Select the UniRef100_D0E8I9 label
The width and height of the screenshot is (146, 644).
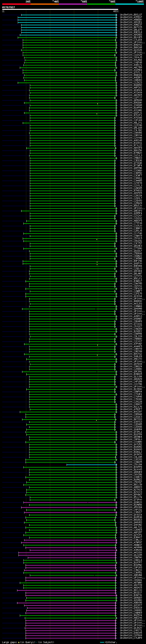point(131,608)
